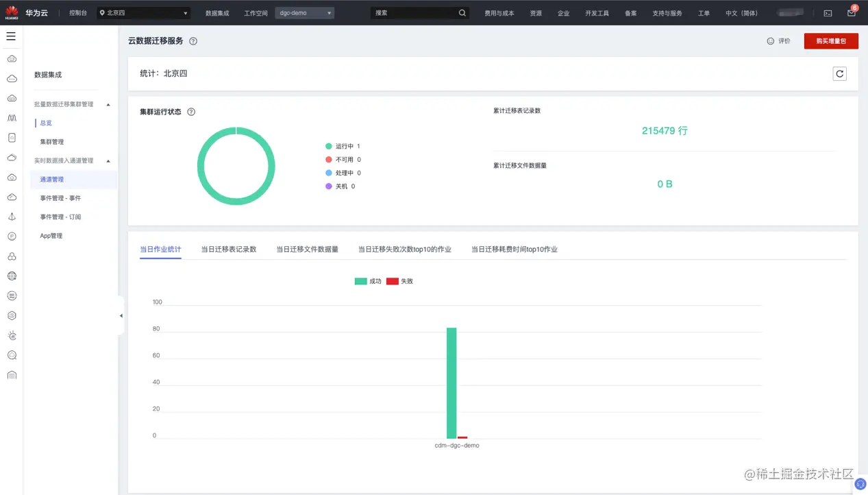Switch to 当日迁移耗费时间top10作业 tab
The image size is (868, 495).
point(514,250)
